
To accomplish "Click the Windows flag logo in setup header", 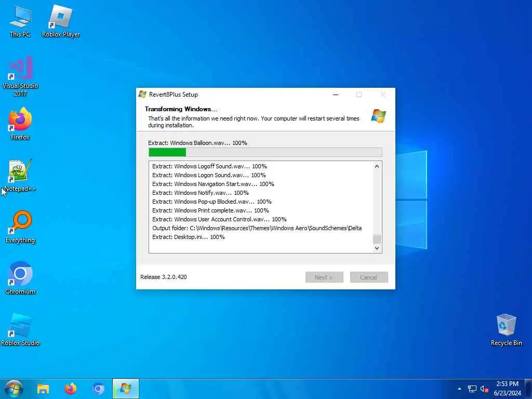I will [378, 116].
